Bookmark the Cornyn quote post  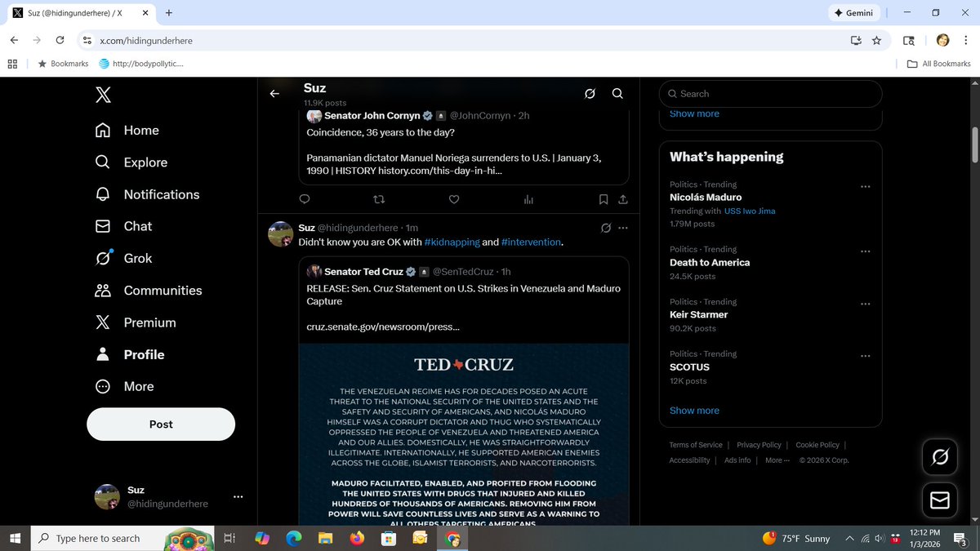tap(604, 199)
